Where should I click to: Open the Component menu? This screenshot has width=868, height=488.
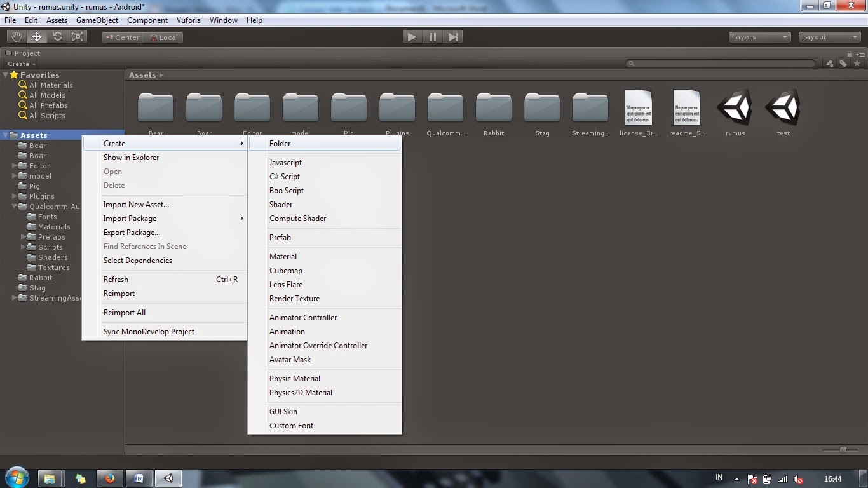[x=147, y=20]
